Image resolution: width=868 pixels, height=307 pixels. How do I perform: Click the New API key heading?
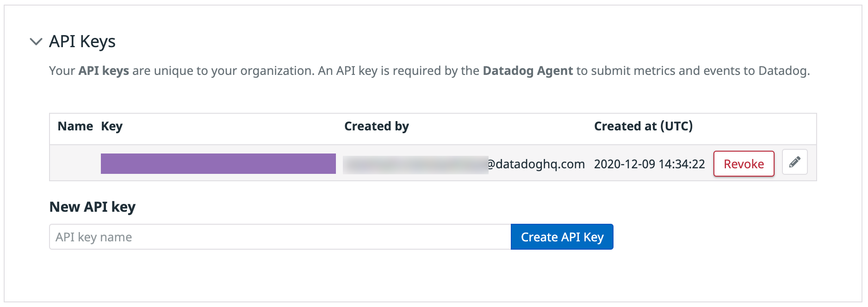92,207
